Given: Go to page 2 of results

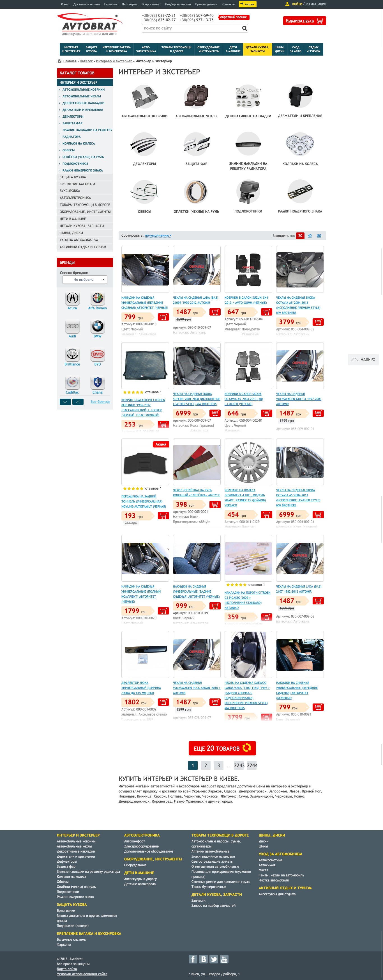Looking at the screenshot, I should (206, 766).
